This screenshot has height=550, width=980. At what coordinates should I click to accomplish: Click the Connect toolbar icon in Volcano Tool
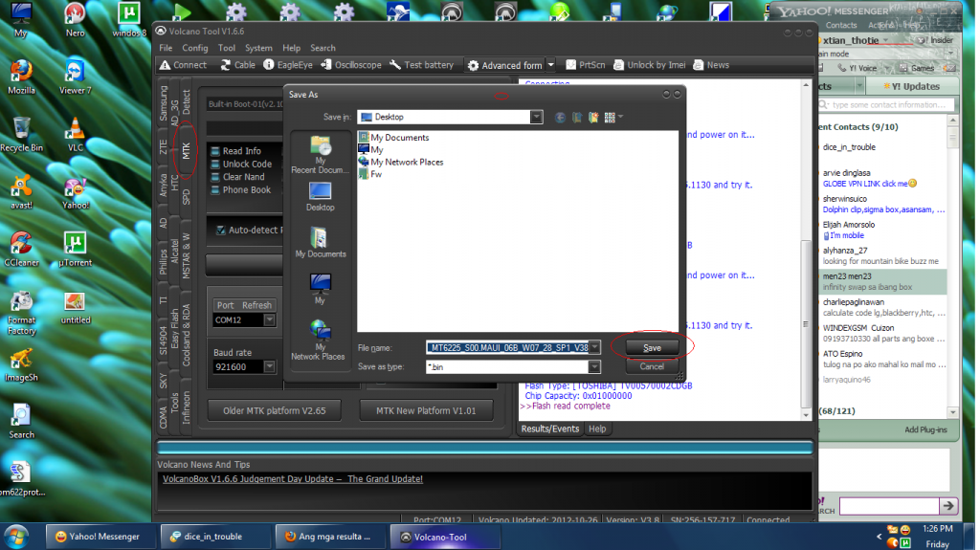pos(183,65)
